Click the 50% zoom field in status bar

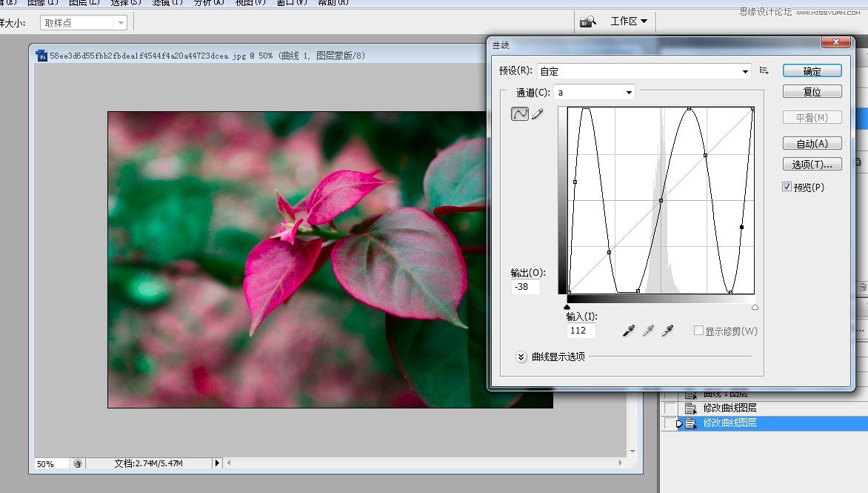point(51,463)
